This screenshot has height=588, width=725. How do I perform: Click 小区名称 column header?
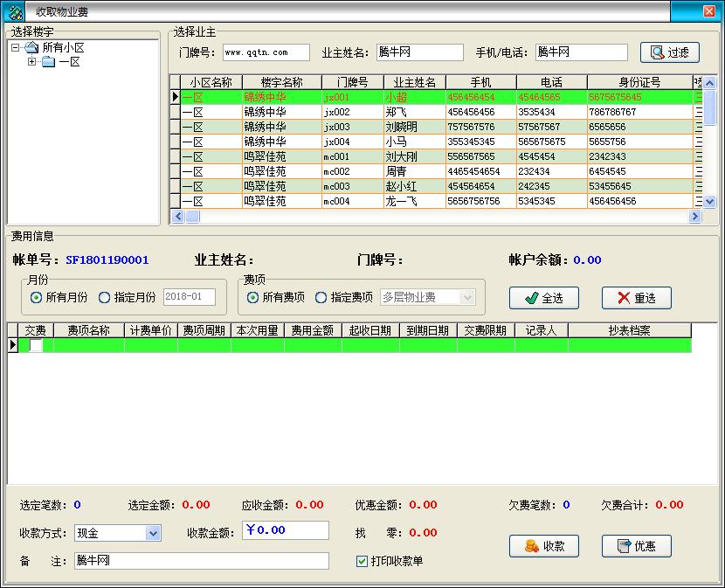[211, 82]
